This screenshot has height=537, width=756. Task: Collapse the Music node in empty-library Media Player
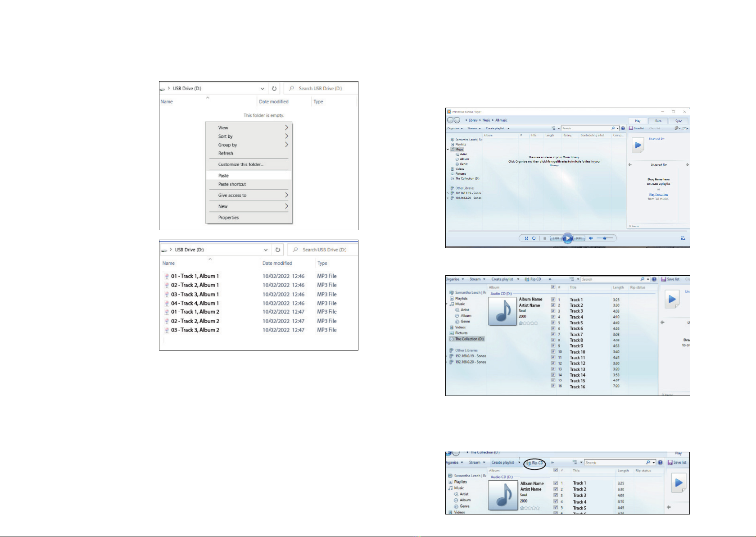pos(448,149)
